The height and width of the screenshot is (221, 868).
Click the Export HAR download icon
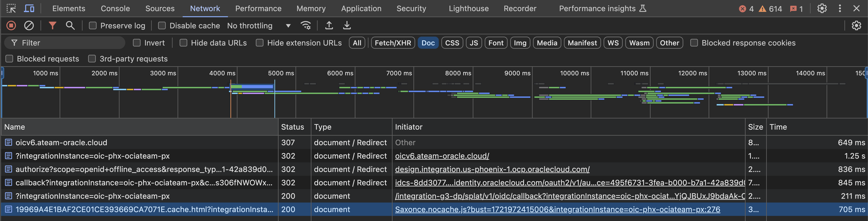coord(347,26)
